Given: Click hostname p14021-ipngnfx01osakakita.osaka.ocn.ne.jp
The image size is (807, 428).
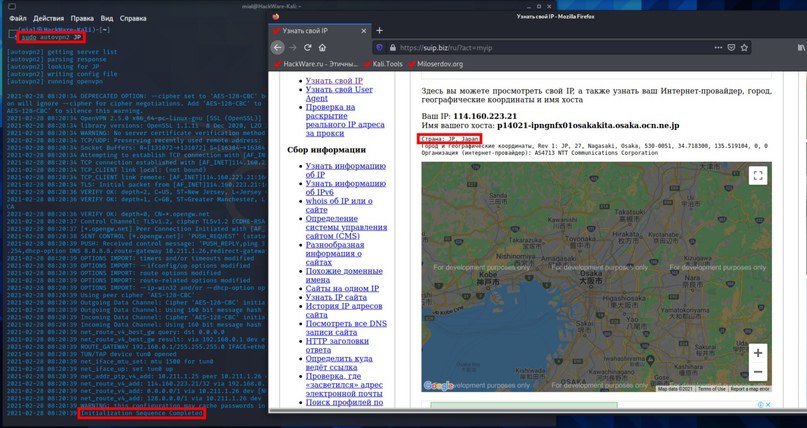Looking at the screenshot, I should 588,126.
